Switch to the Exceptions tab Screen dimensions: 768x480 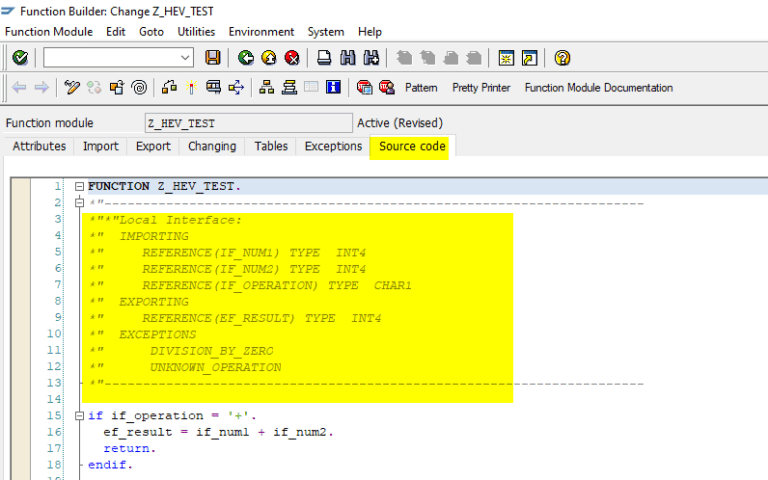click(x=333, y=146)
